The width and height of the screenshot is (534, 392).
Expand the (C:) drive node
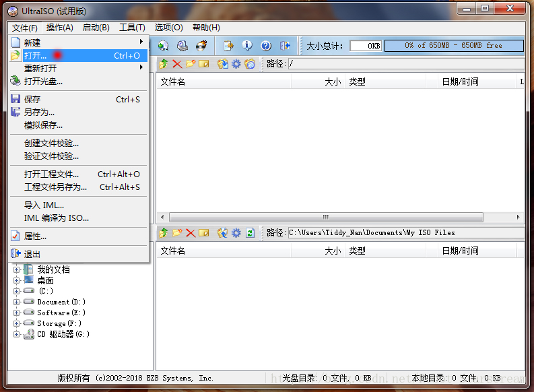pyautogui.click(x=16, y=291)
